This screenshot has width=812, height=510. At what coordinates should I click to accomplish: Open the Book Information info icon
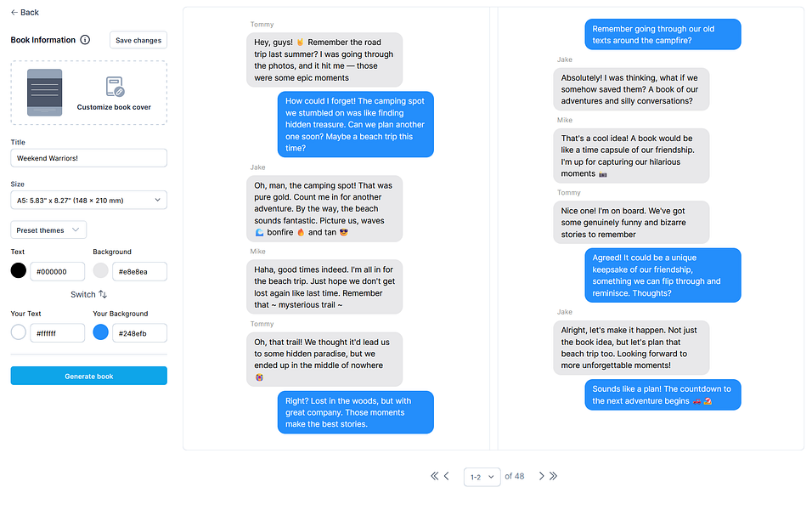[x=85, y=40]
